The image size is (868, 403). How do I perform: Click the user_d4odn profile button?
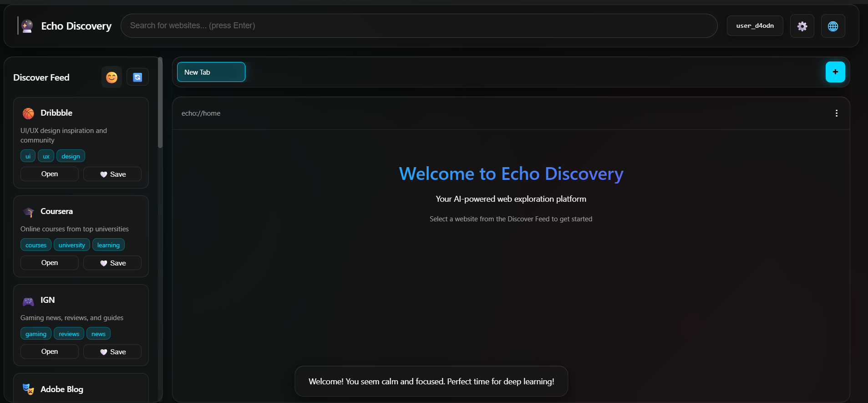[755, 26]
